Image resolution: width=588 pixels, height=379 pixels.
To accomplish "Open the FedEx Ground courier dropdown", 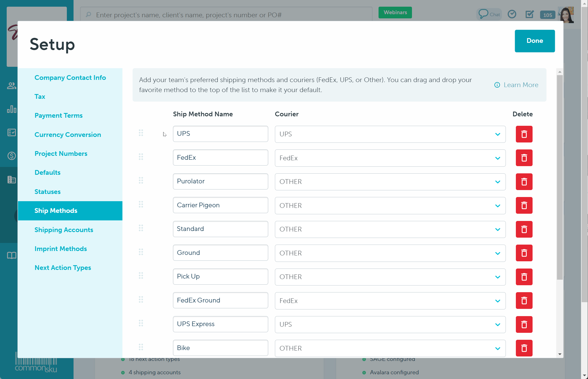I will pos(498,301).
